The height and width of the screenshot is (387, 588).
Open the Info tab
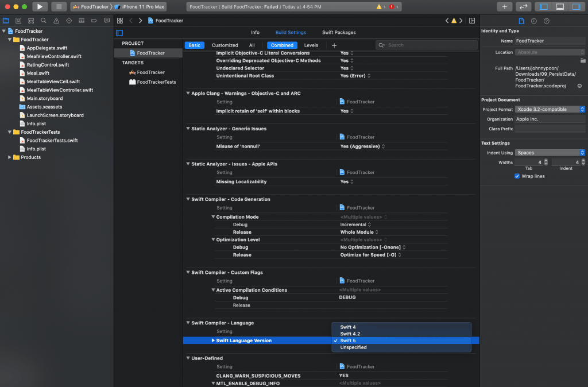pos(255,33)
